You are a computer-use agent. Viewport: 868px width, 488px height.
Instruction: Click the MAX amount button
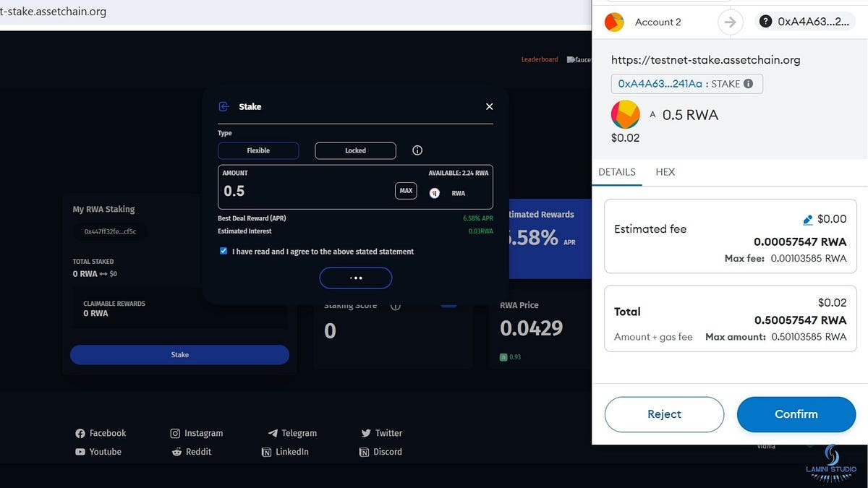pos(406,191)
